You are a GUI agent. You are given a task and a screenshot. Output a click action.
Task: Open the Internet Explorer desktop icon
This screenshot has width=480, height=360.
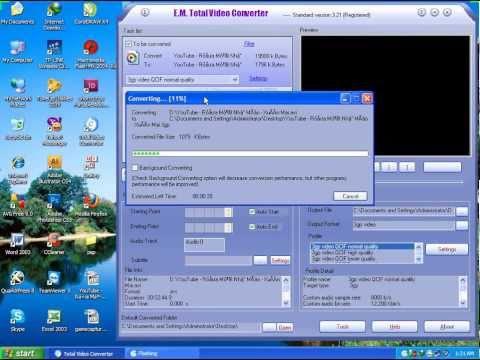(x=18, y=169)
